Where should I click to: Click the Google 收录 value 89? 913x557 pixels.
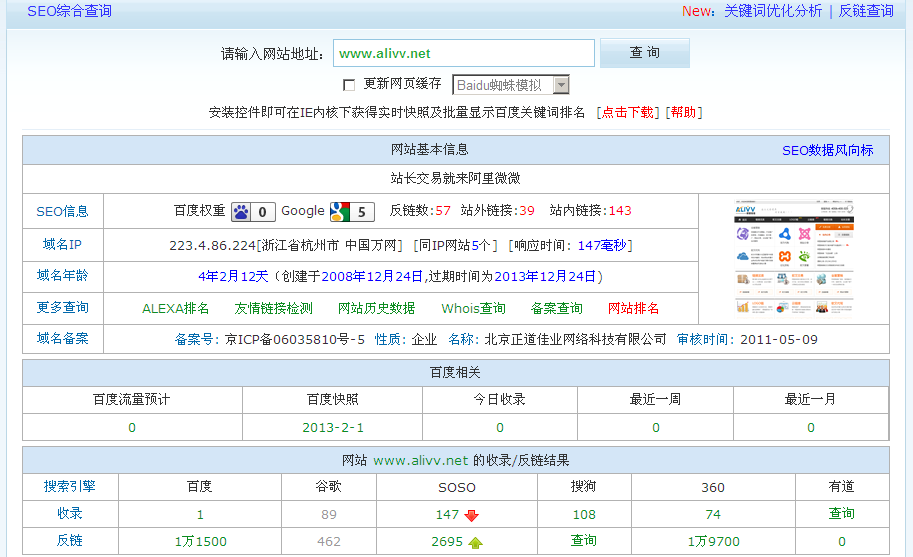tap(329, 515)
